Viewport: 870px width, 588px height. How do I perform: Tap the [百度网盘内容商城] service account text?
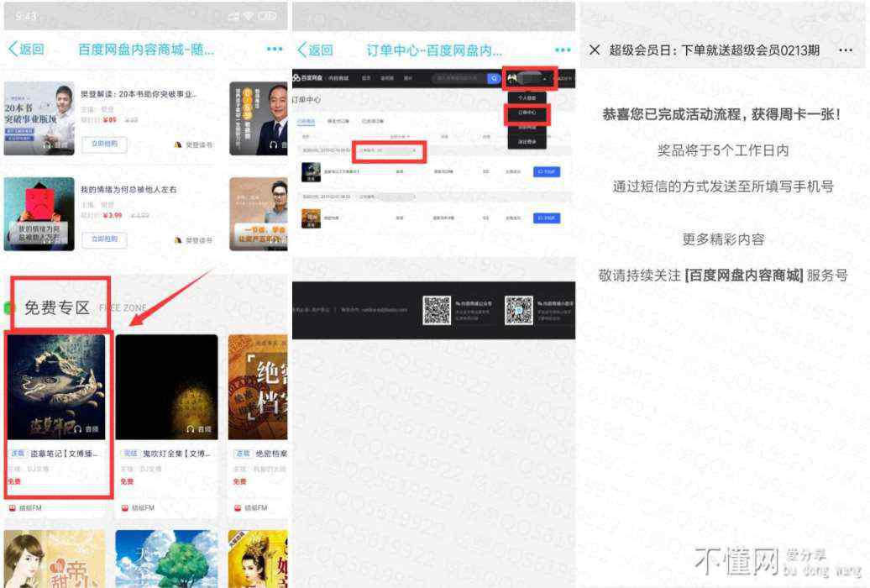click(744, 276)
